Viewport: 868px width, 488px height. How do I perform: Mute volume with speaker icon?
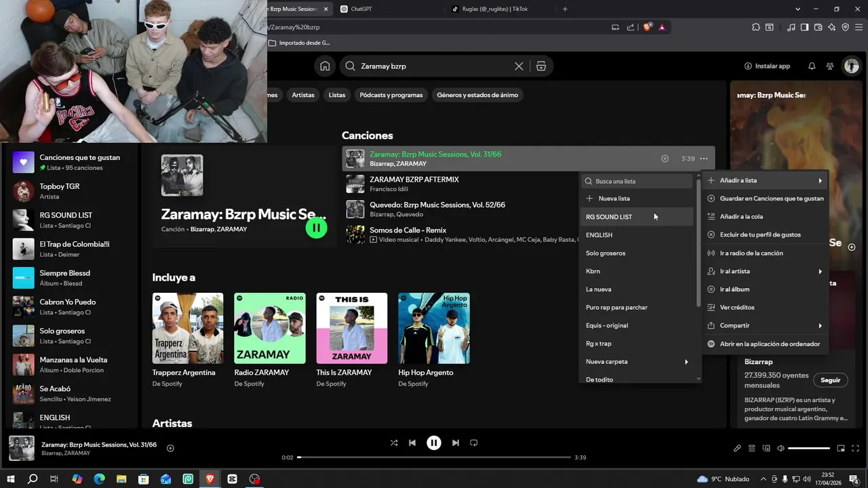click(x=781, y=448)
